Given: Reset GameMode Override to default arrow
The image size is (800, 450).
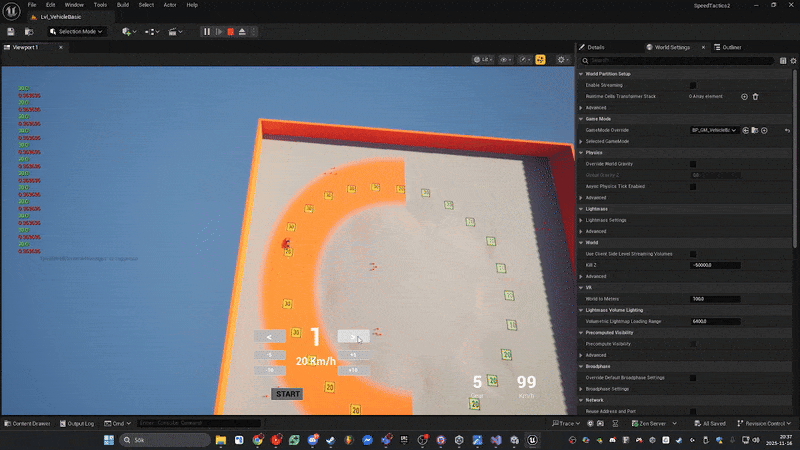Looking at the screenshot, I should coord(787,130).
